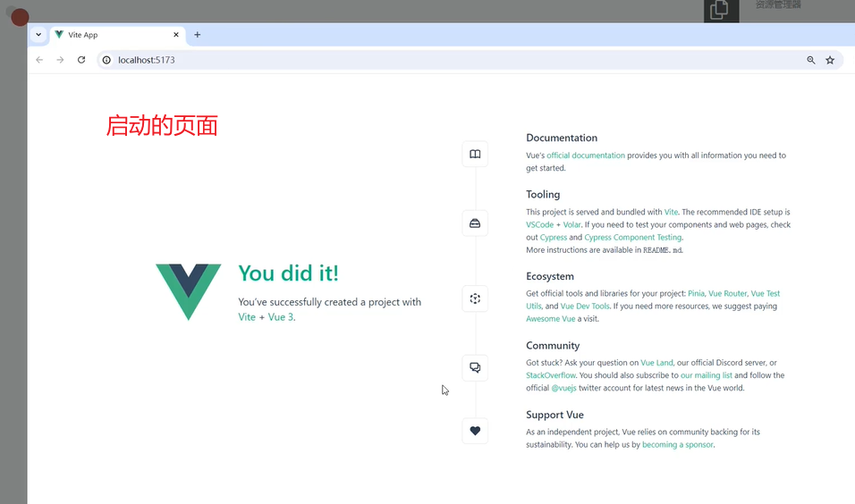
Task: Click the You did it! heading
Action: click(x=289, y=273)
